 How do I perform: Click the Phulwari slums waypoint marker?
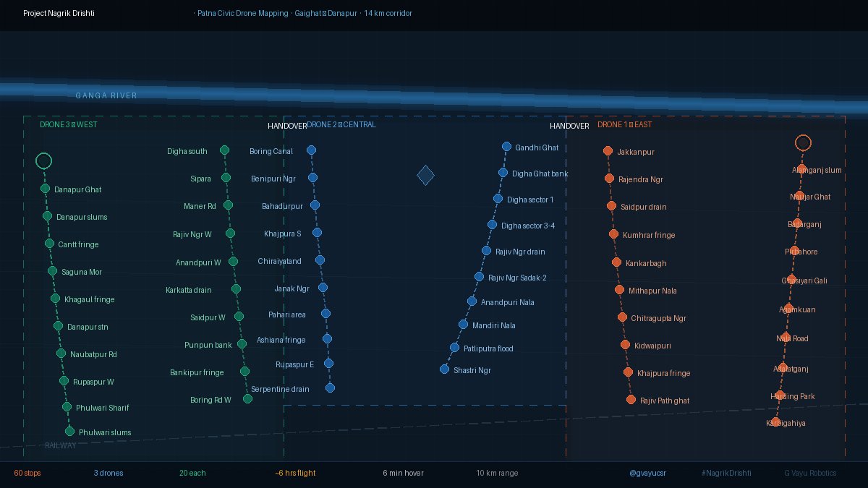[69, 432]
